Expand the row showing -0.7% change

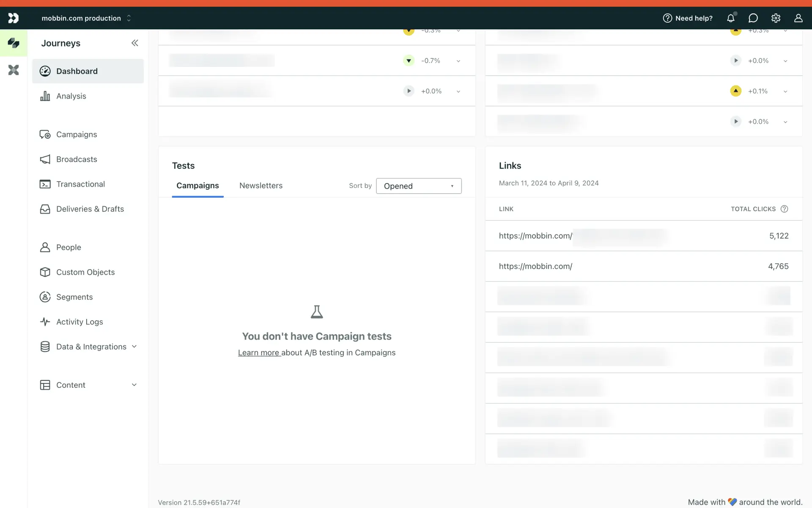tap(458, 61)
